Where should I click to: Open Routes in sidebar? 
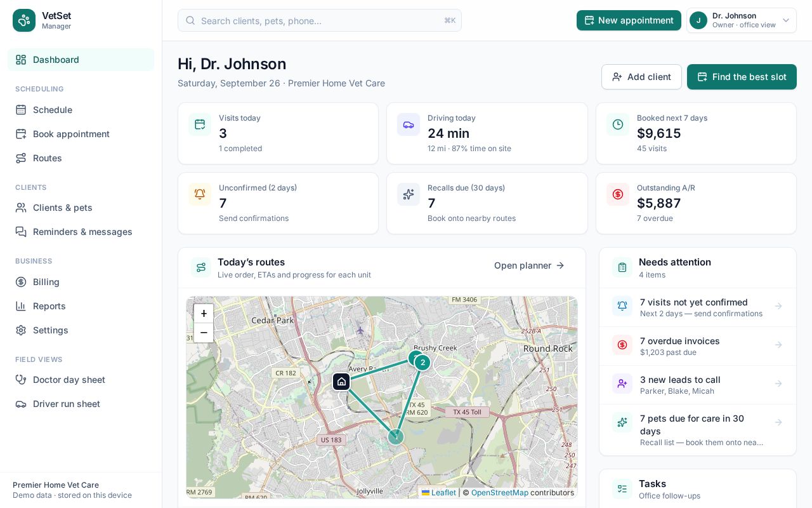point(81,158)
